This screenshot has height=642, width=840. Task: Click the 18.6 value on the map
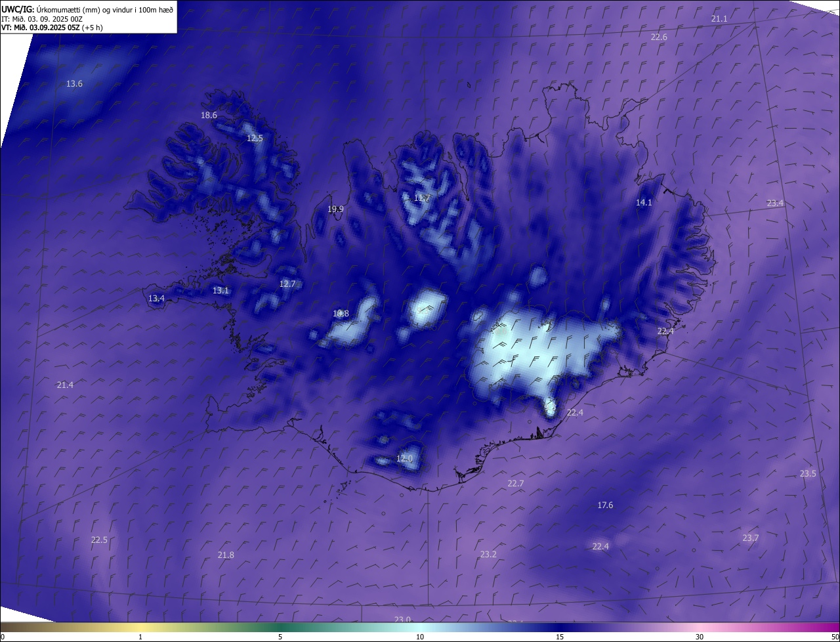pyautogui.click(x=209, y=115)
